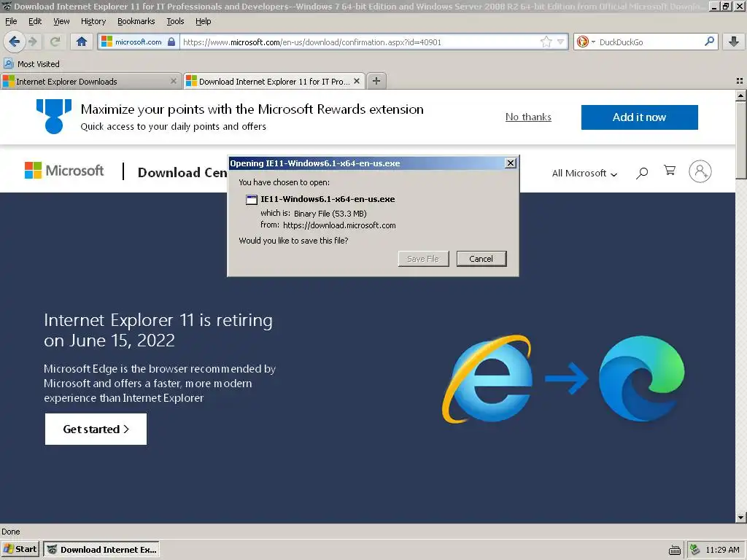
Task: Click the URL address field
Action: [x=360, y=42]
